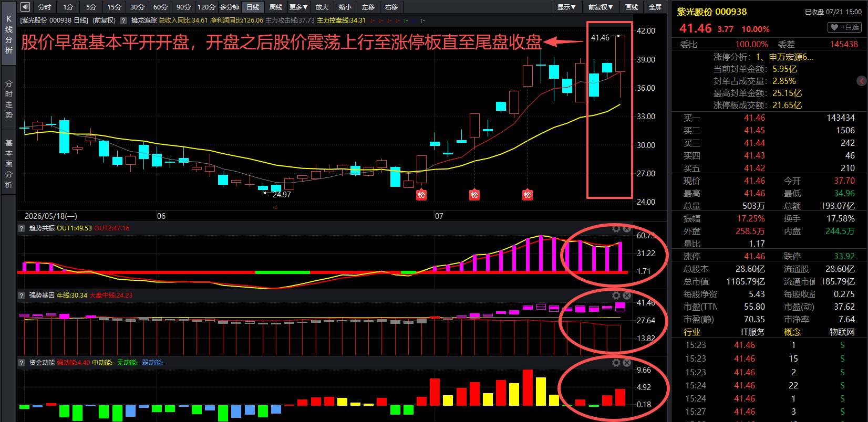Switch to 基本面分析 side tab
This screenshot has height=422, width=868.
coord(8,164)
